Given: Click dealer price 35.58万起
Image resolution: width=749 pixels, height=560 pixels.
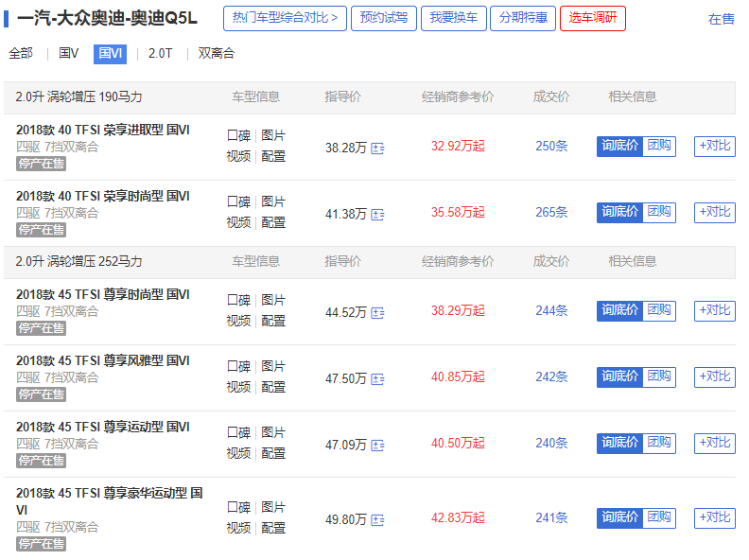Looking at the screenshot, I should pos(458,212).
